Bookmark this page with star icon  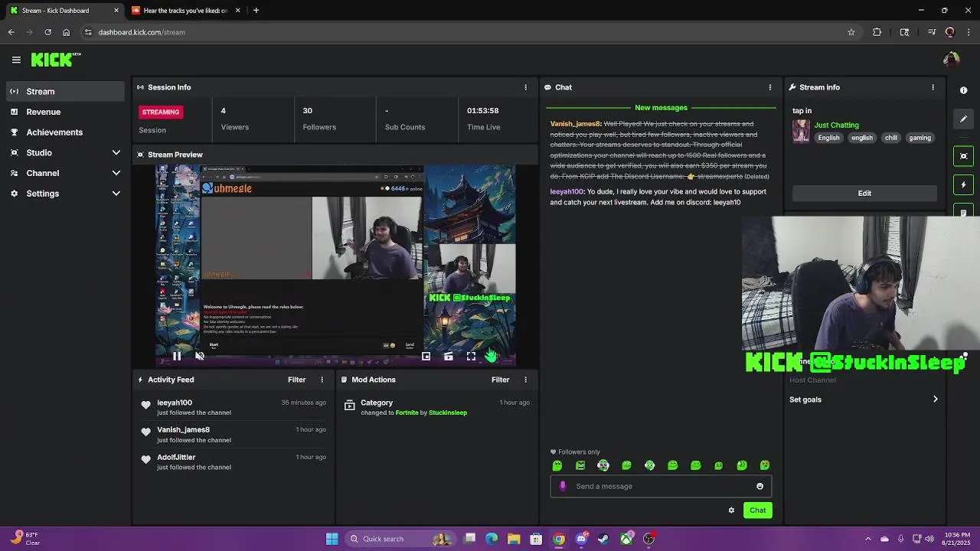click(x=851, y=32)
